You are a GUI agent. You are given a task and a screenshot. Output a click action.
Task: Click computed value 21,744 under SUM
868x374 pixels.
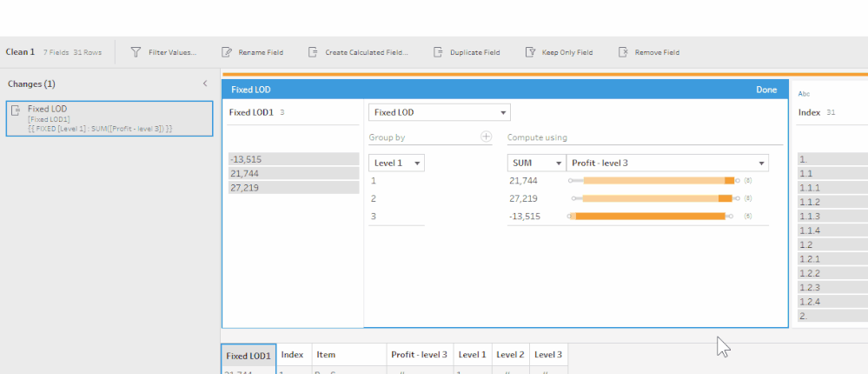(523, 181)
